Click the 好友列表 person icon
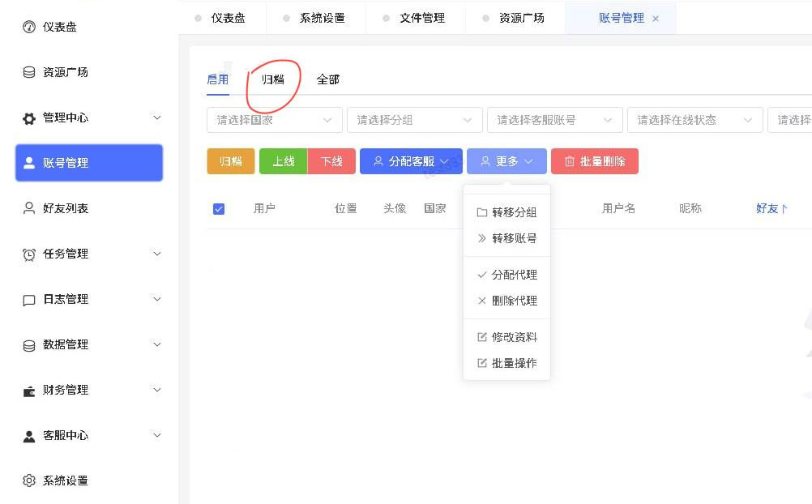Screen dimensions: 812x504 coord(29,208)
